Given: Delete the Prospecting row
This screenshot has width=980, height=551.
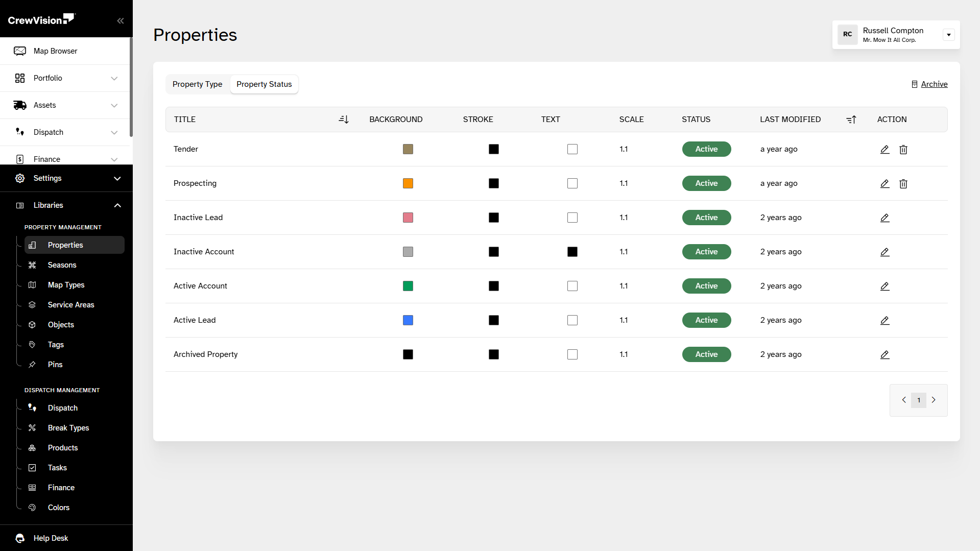Looking at the screenshot, I should pyautogui.click(x=903, y=184).
